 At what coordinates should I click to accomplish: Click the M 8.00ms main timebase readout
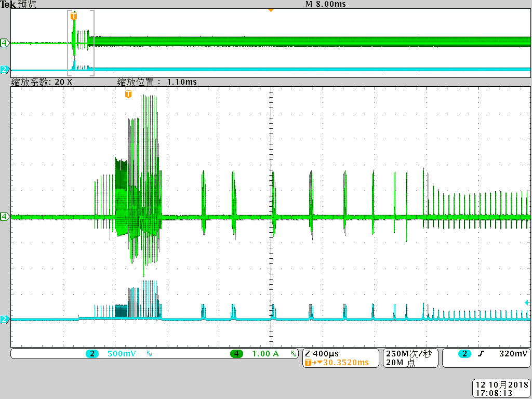pyautogui.click(x=325, y=4)
